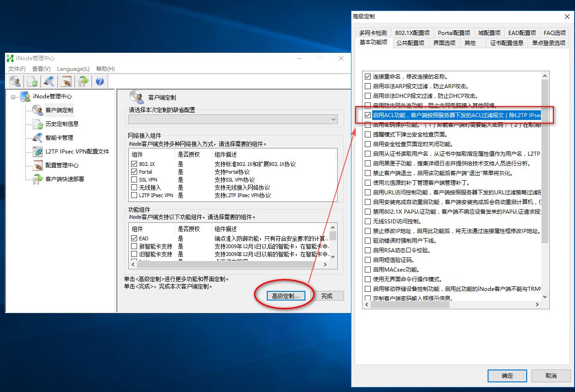Check the L2TP IPsec VPN component
Screen dimensions: 575x392
pyautogui.click(x=134, y=195)
